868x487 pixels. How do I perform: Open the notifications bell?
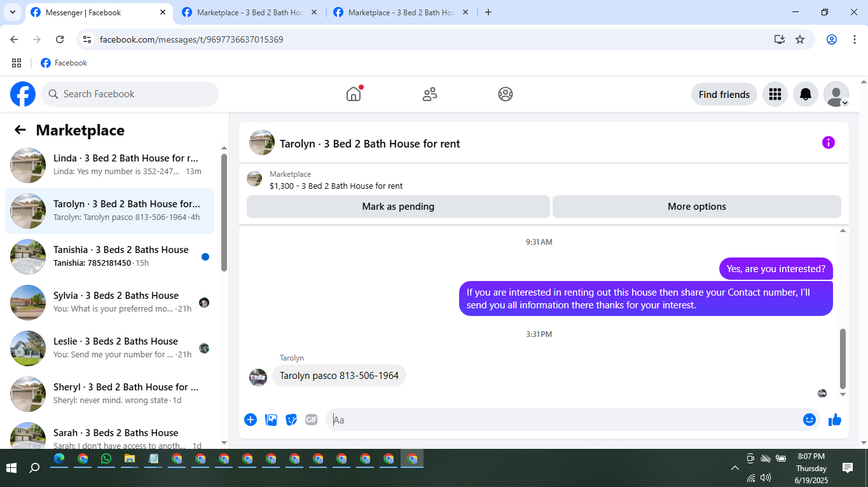coord(806,94)
